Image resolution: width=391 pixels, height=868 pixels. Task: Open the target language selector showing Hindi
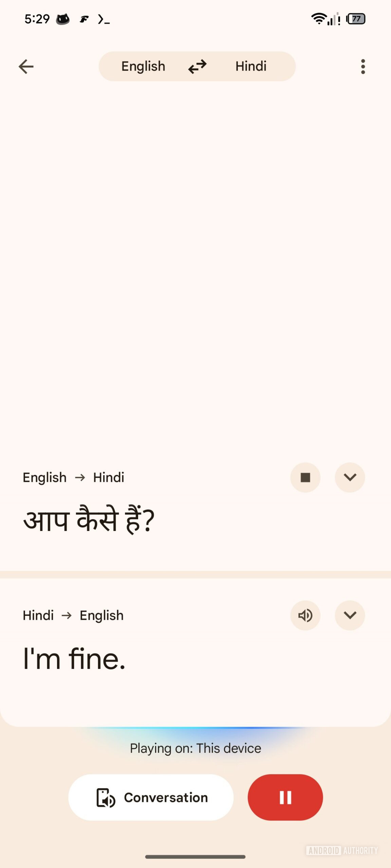coord(250,66)
